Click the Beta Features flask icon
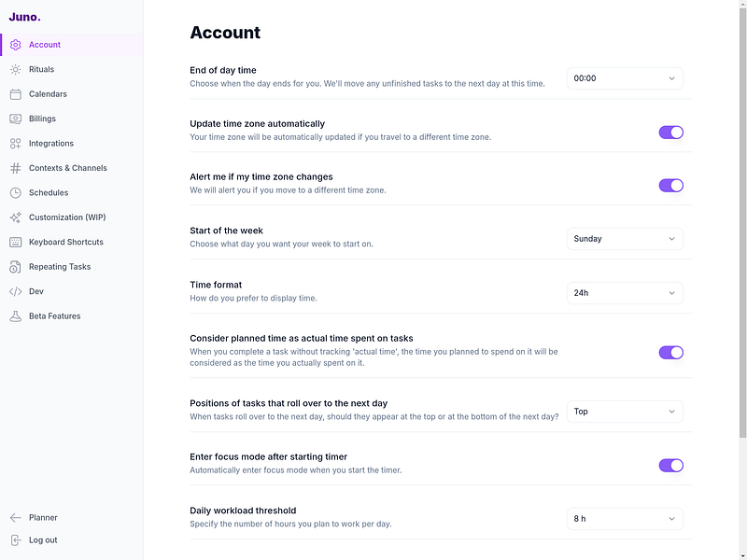 pos(15,316)
